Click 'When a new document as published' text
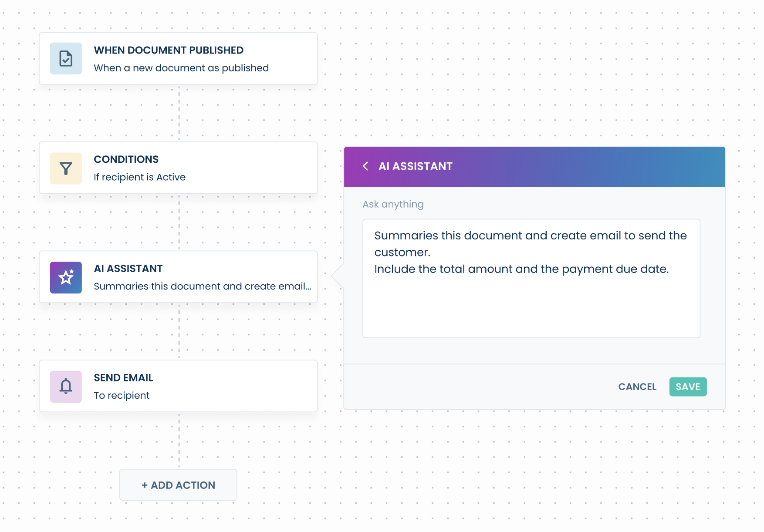The width and height of the screenshot is (764, 532). 181,68
